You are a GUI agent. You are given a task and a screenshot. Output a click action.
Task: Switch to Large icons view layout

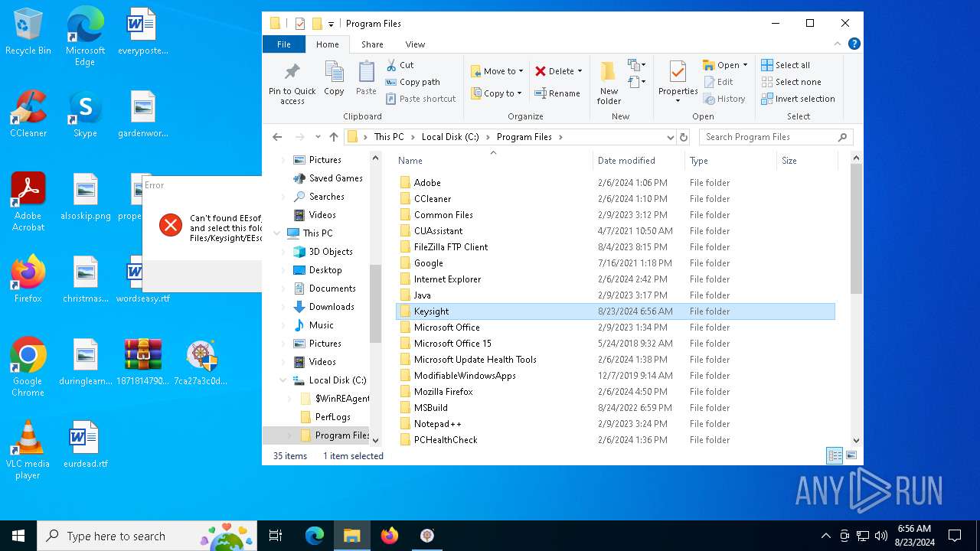[x=851, y=455]
